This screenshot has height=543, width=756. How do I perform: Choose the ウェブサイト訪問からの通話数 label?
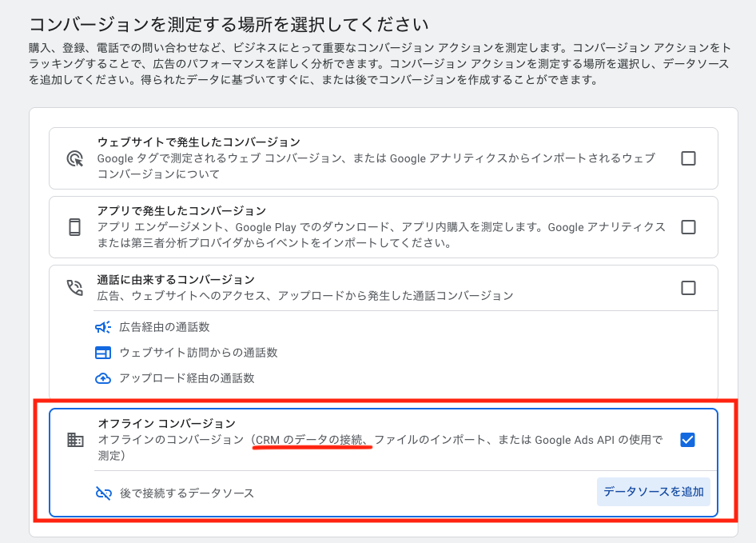pyautogui.click(x=198, y=353)
